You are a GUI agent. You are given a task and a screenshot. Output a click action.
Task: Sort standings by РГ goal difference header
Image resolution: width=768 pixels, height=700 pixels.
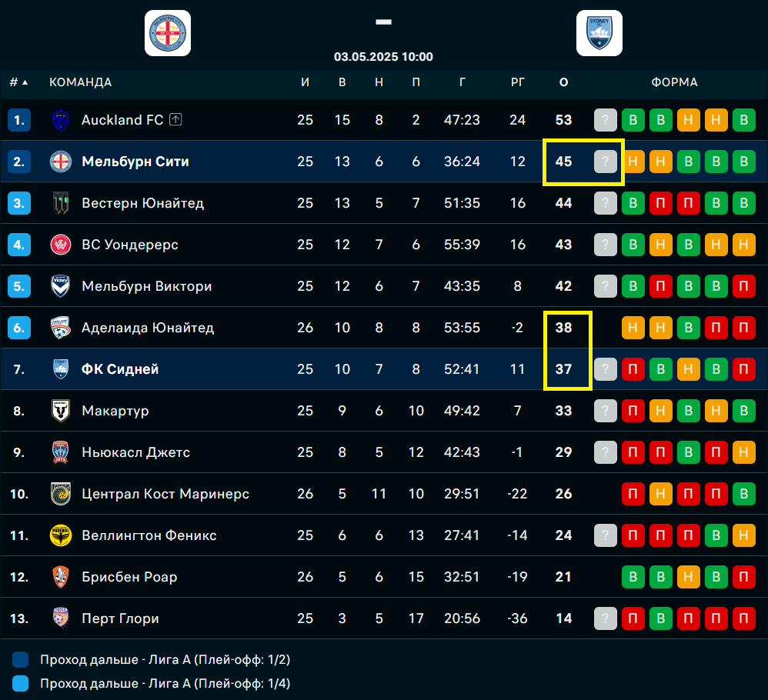click(518, 82)
